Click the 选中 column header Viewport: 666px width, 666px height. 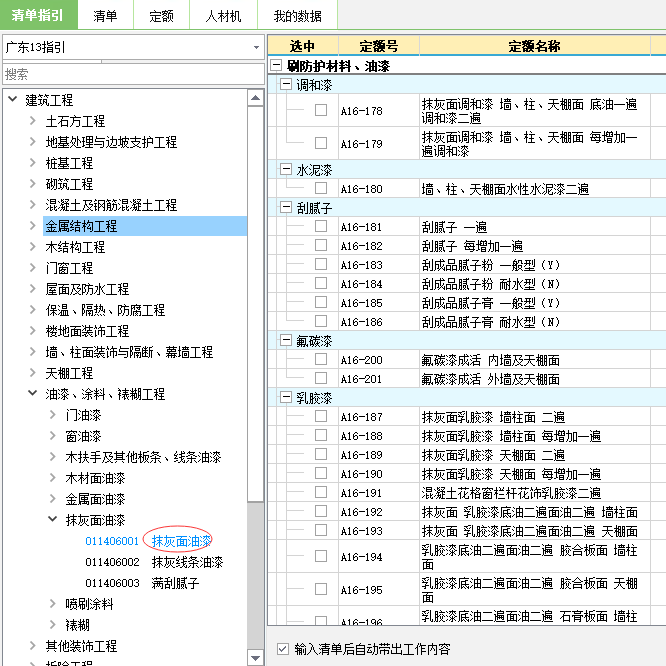click(x=303, y=45)
